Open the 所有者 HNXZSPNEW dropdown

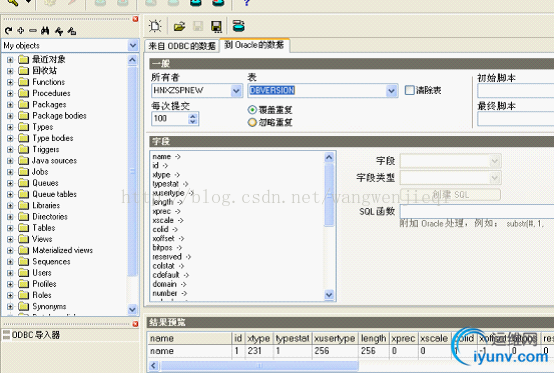coord(236,91)
